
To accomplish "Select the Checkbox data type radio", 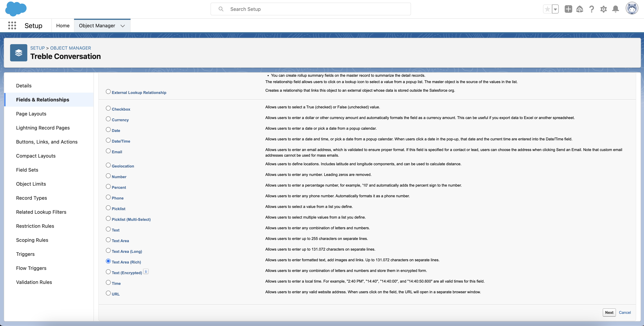I will (108, 108).
